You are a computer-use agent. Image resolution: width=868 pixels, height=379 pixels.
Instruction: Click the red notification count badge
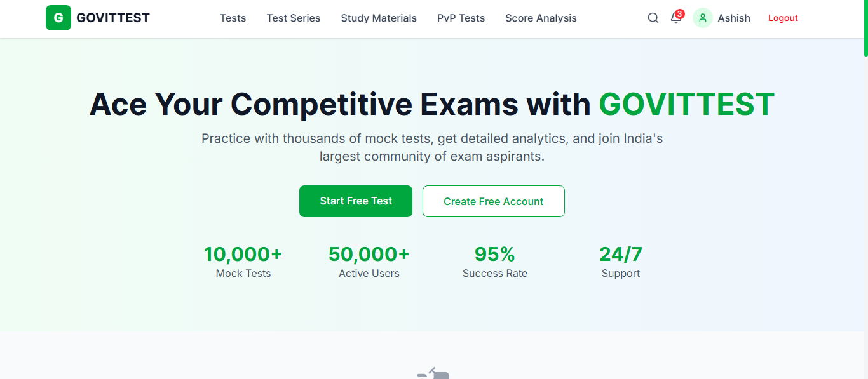coord(680,13)
